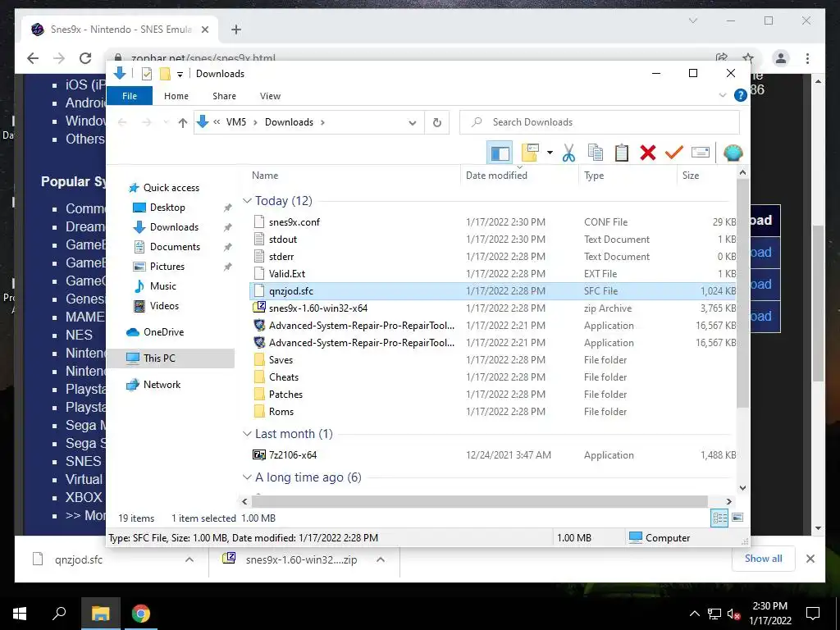Viewport: 840px width, 630px height.
Task: Open Chrome from the taskbar
Action: click(x=141, y=613)
